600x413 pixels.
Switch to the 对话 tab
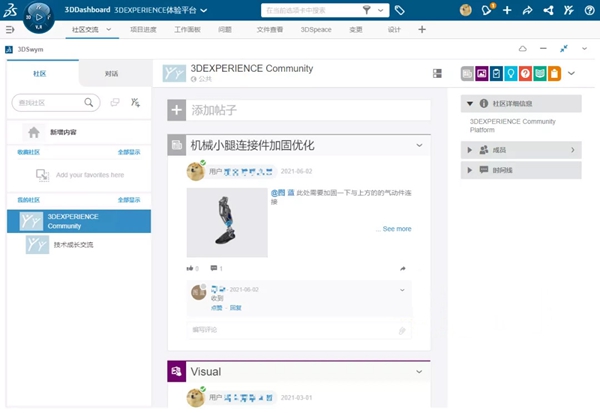pos(115,74)
